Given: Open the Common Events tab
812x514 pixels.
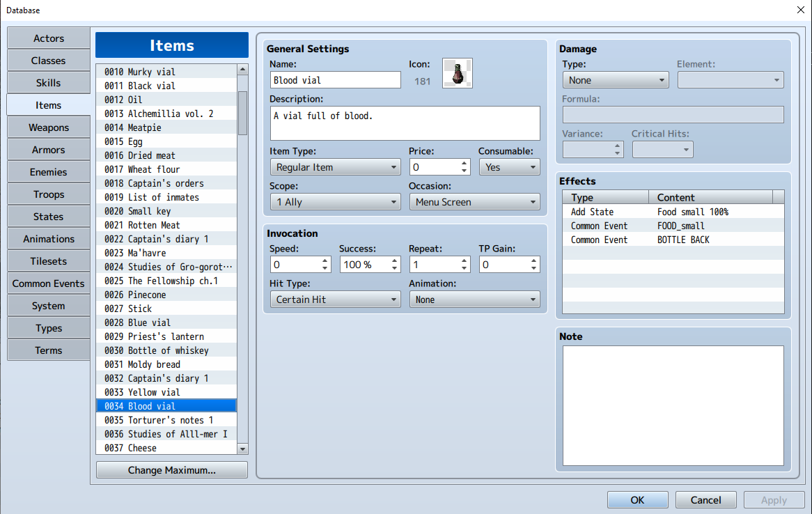Looking at the screenshot, I should [x=49, y=283].
